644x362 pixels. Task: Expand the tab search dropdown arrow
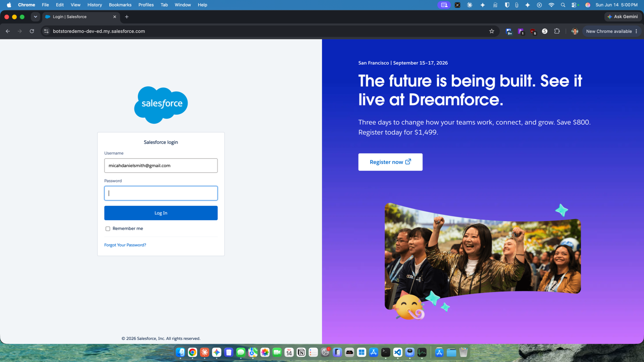[x=35, y=17]
